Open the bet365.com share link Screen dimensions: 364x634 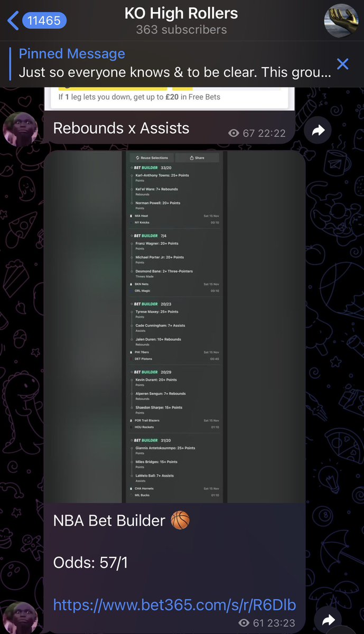tap(174, 605)
